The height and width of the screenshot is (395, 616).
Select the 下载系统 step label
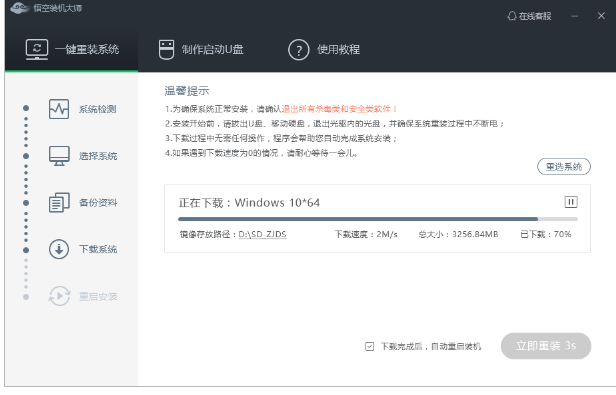[98, 249]
